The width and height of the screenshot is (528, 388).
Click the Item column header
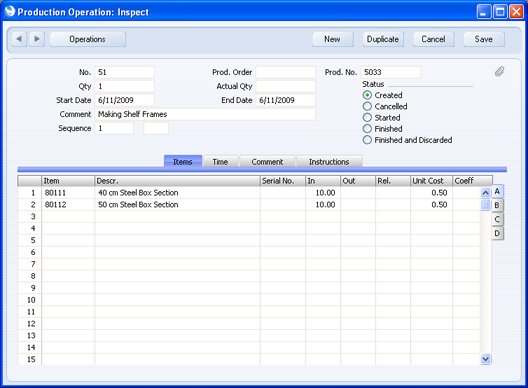(68, 181)
